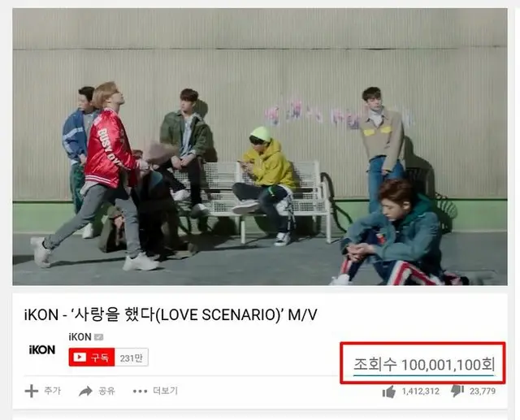The image size is (520, 420).
Task: Click the 조회수 100,001,100회 view count
Action: click(424, 365)
